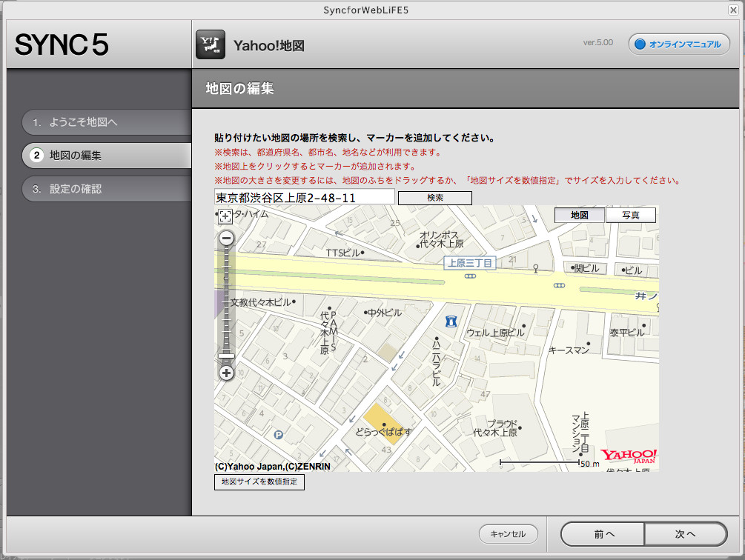This screenshot has height=560, width=745.
Task: Enable the 地図 map display mode
Action: pyautogui.click(x=579, y=215)
